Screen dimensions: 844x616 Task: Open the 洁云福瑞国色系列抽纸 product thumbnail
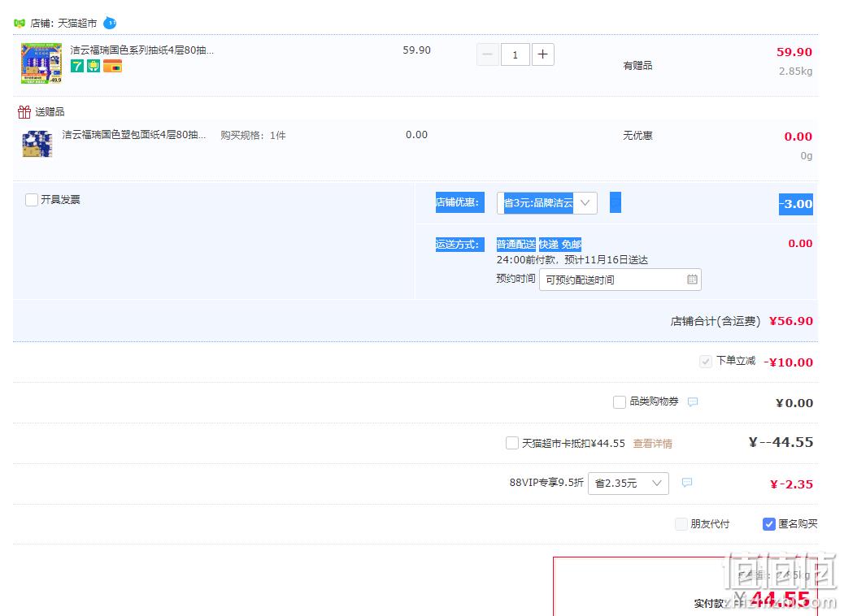pyautogui.click(x=41, y=63)
